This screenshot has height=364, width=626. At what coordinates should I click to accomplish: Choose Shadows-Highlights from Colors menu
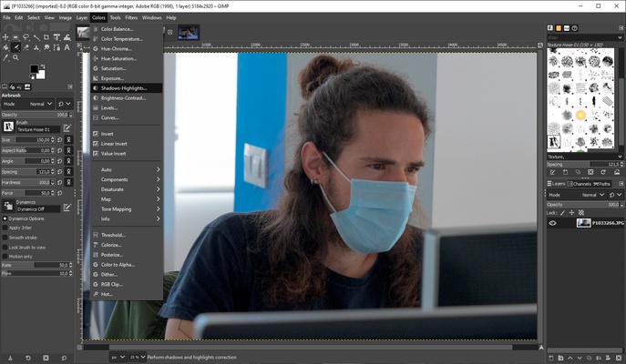coord(127,88)
